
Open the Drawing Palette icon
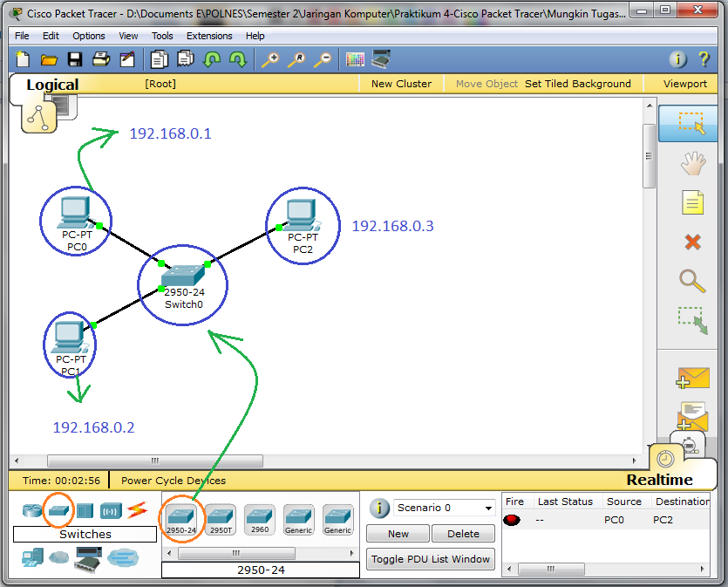tap(355, 59)
